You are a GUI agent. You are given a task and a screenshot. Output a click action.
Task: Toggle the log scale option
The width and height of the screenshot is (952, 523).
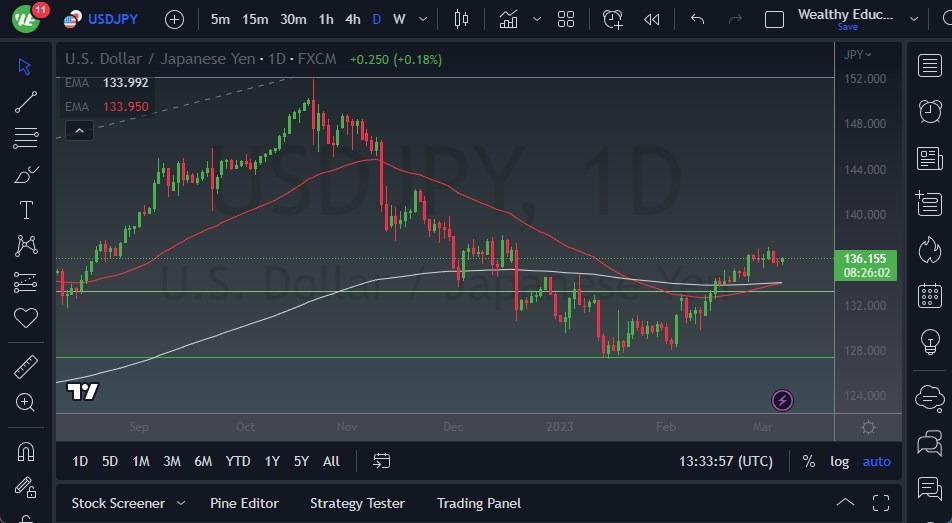[840, 461]
